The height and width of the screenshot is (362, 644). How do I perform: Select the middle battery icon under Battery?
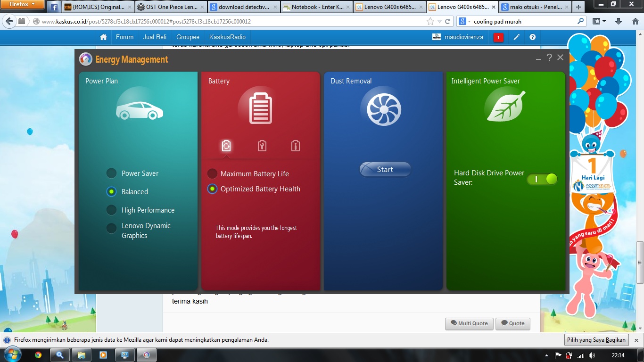tap(262, 146)
